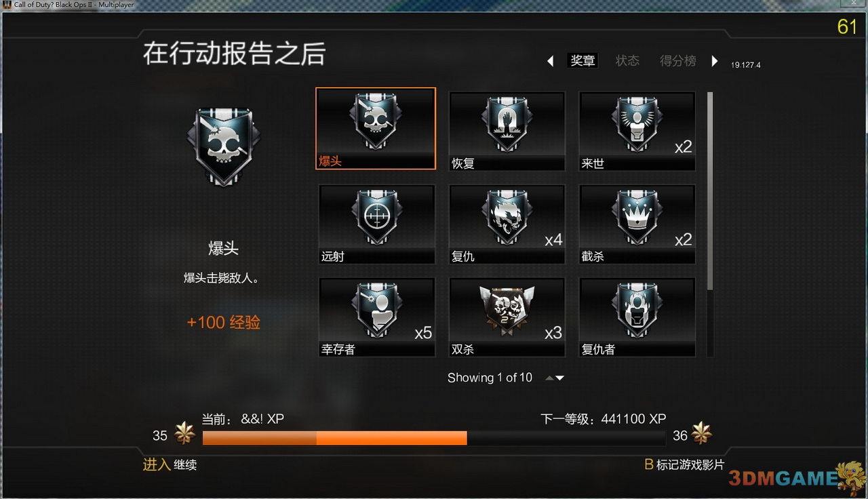The height and width of the screenshot is (499, 868).
Task: Open the 奖章 medals tab
Action: [583, 60]
